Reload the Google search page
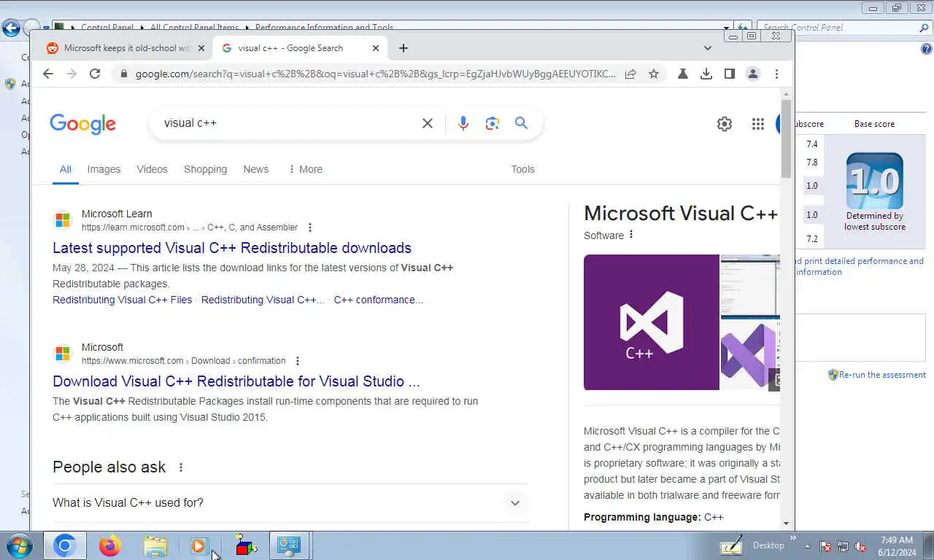934x560 pixels. (95, 74)
